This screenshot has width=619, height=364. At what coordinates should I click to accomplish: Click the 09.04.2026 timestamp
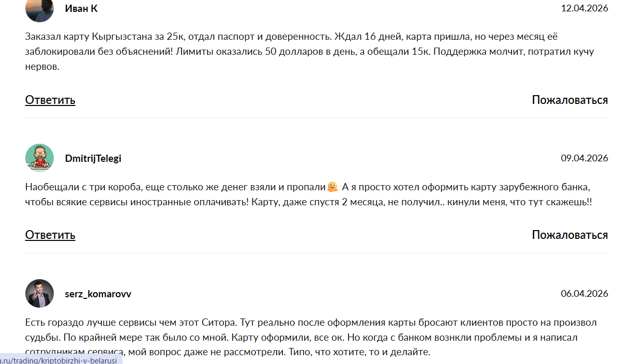coord(584,158)
